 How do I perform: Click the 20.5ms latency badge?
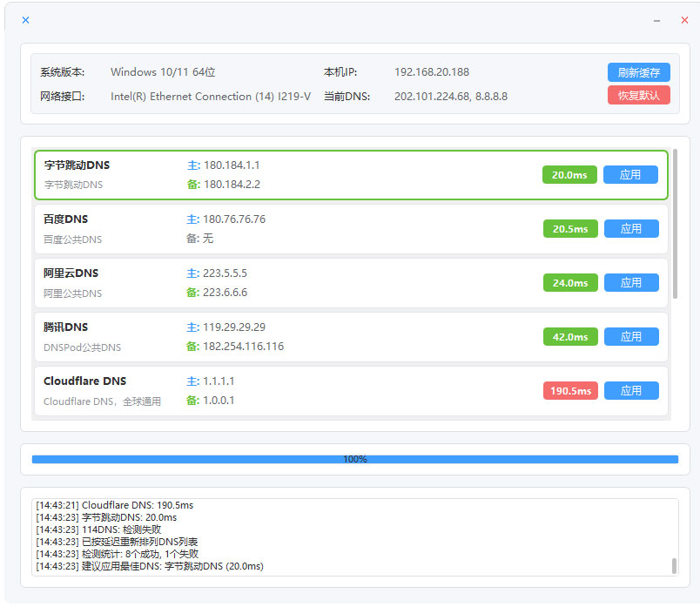[570, 229]
